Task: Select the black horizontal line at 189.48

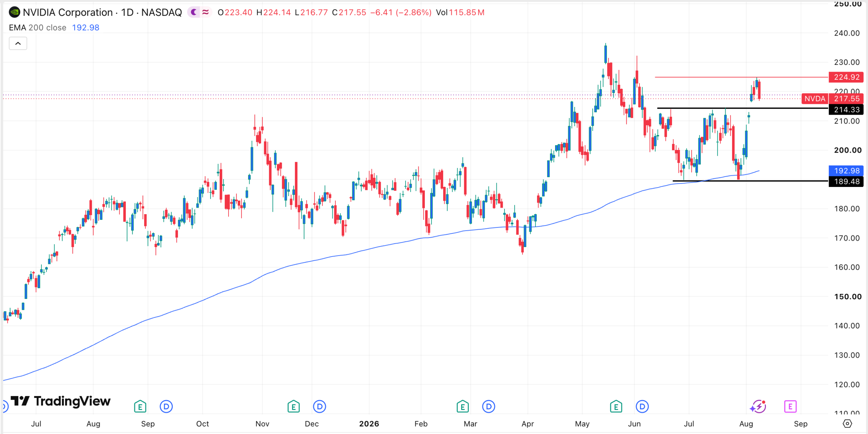Action: (750, 181)
